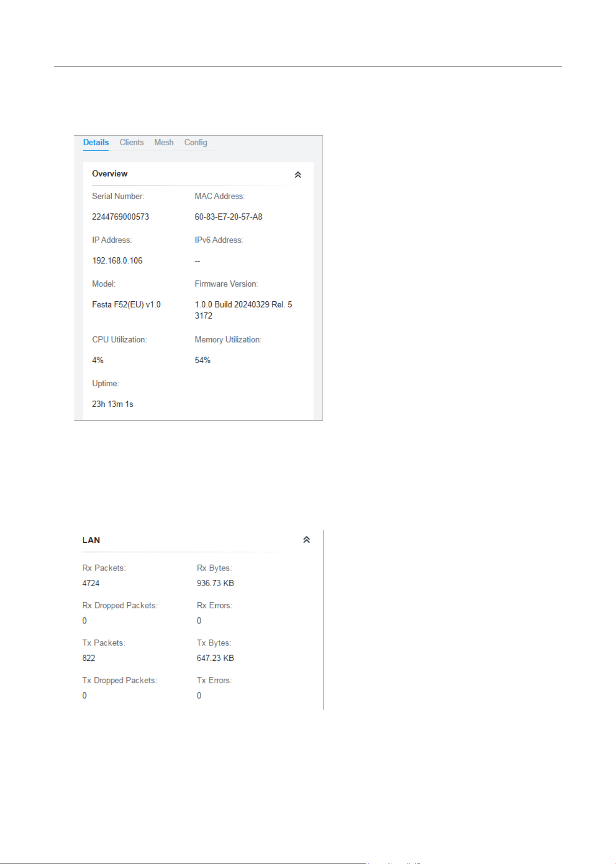Click the Uptime label
The height and width of the screenshot is (864, 616).
[105, 384]
